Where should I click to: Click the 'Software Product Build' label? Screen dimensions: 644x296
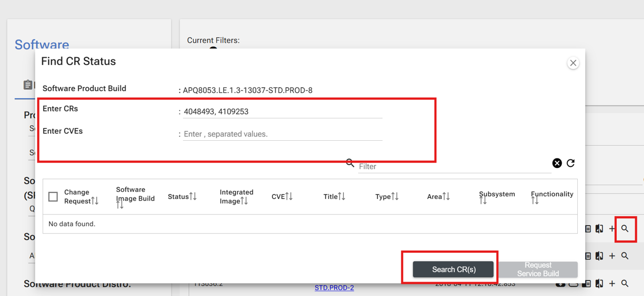84,89
